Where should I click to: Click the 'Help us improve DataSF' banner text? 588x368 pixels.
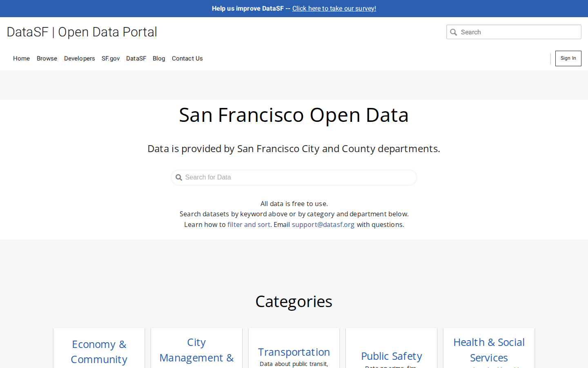(x=247, y=8)
